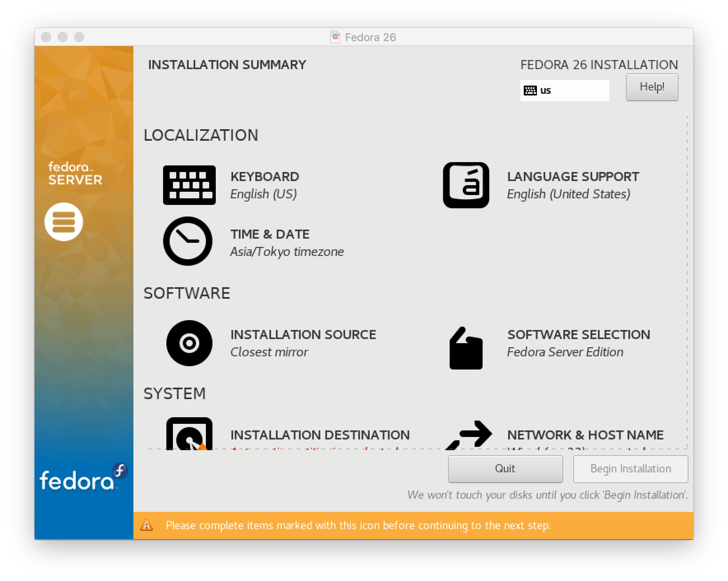728x581 pixels.
Task: Click the 'Please complete items marked' warning message
Action: pyautogui.click(x=358, y=525)
